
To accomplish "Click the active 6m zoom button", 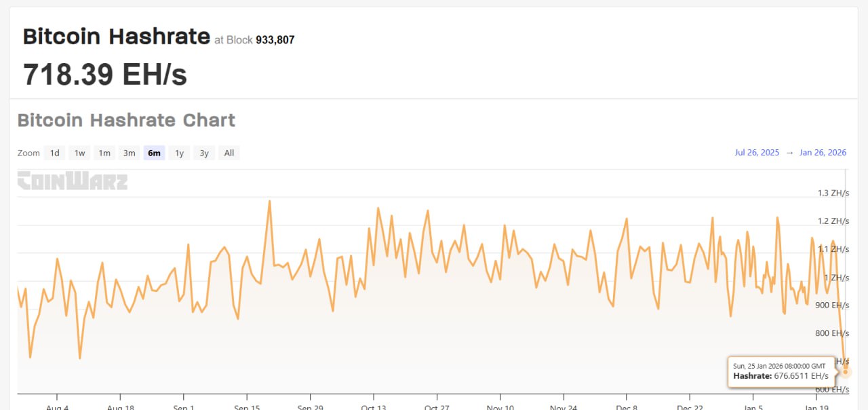I will coord(154,153).
